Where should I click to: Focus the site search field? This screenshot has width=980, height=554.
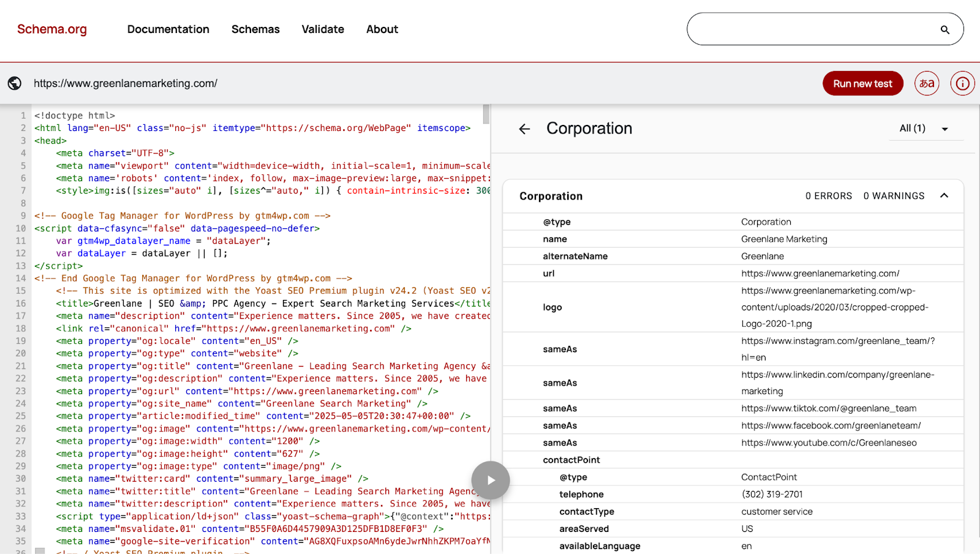click(x=825, y=29)
